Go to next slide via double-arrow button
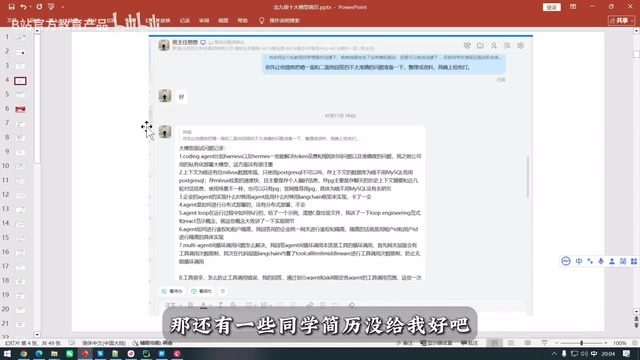The width and height of the screenshot is (640, 360). point(636,325)
